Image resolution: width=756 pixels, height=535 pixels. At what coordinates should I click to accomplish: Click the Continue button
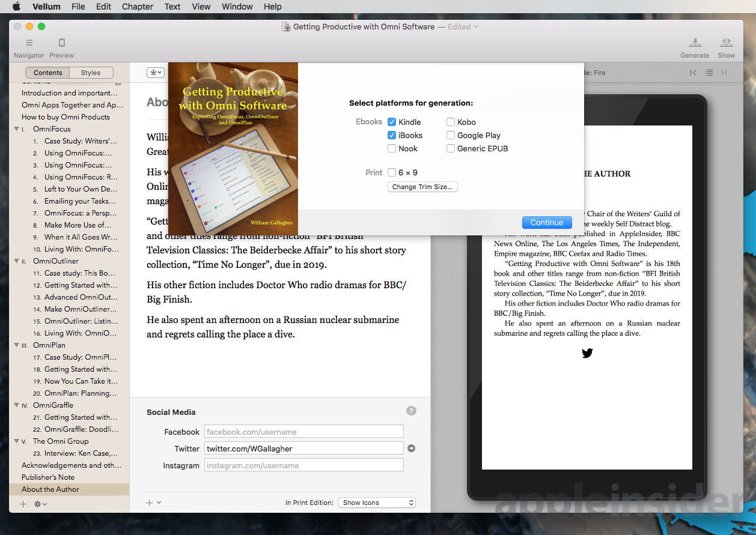pyautogui.click(x=547, y=222)
